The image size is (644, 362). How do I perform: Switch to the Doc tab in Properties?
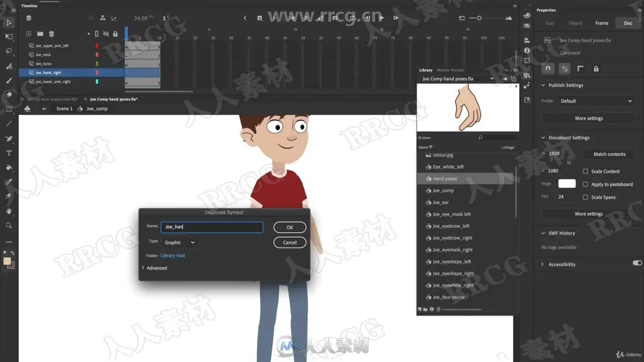628,23
